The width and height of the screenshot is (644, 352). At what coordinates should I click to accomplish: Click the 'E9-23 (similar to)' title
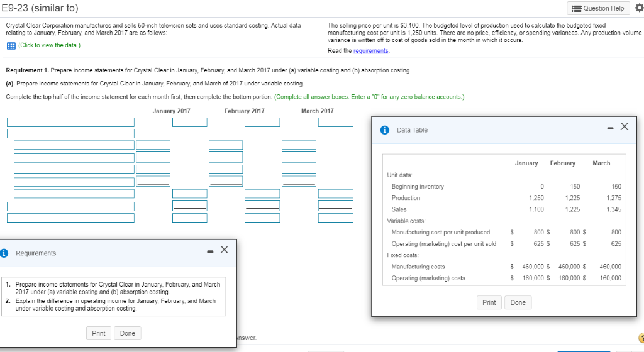click(40, 8)
